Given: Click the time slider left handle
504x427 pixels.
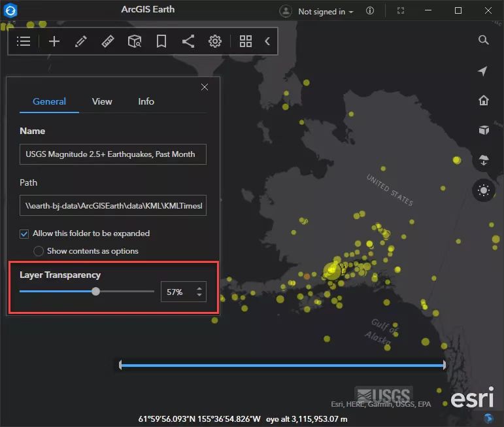Looking at the screenshot, I should pos(120,365).
